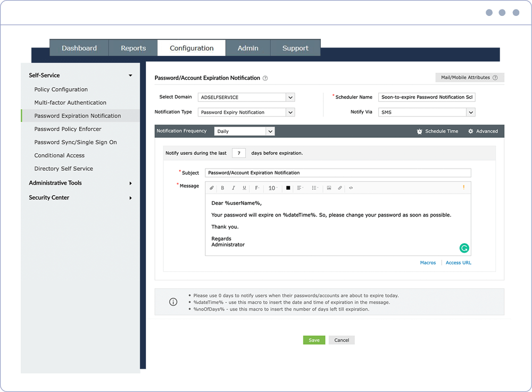Open the help icon beside the page title
The image size is (532, 392).
coord(265,78)
